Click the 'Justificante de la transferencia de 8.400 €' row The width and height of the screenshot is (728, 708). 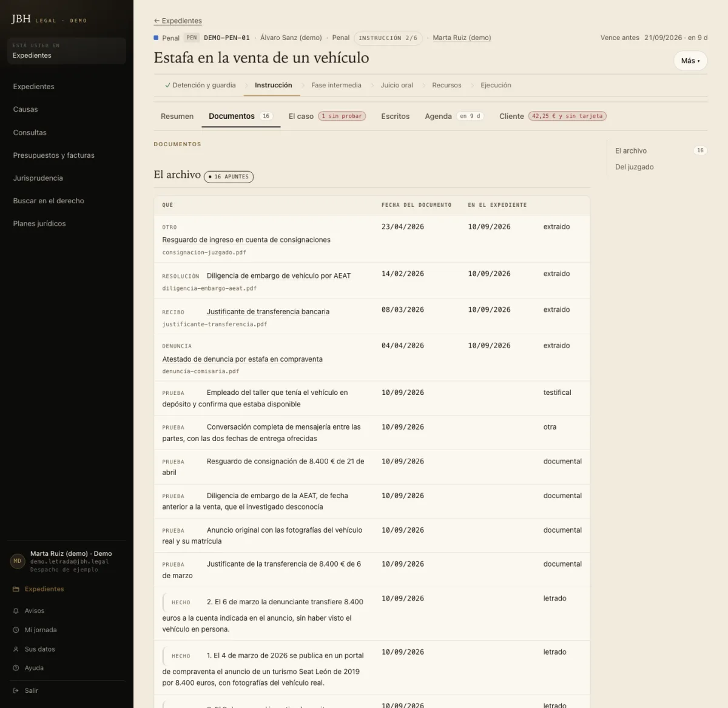click(371, 570)
